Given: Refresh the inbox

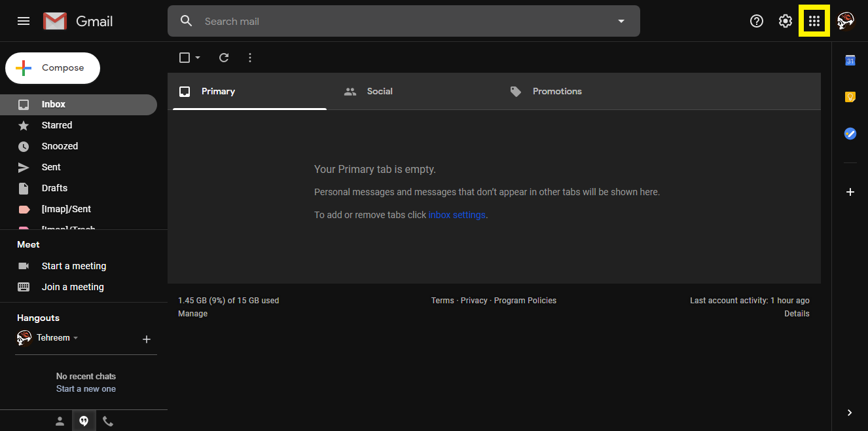Looking at the screenshot, I should point(224,58).
